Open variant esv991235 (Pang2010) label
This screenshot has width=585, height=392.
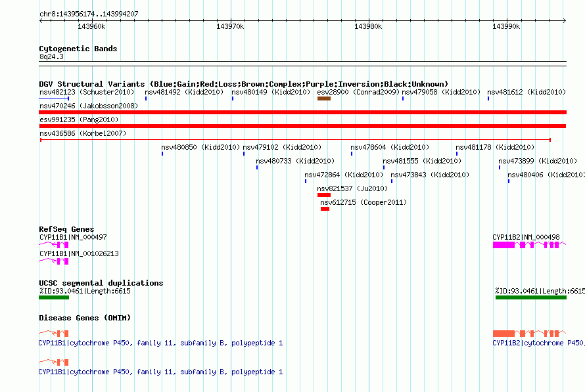coord(79,120)
